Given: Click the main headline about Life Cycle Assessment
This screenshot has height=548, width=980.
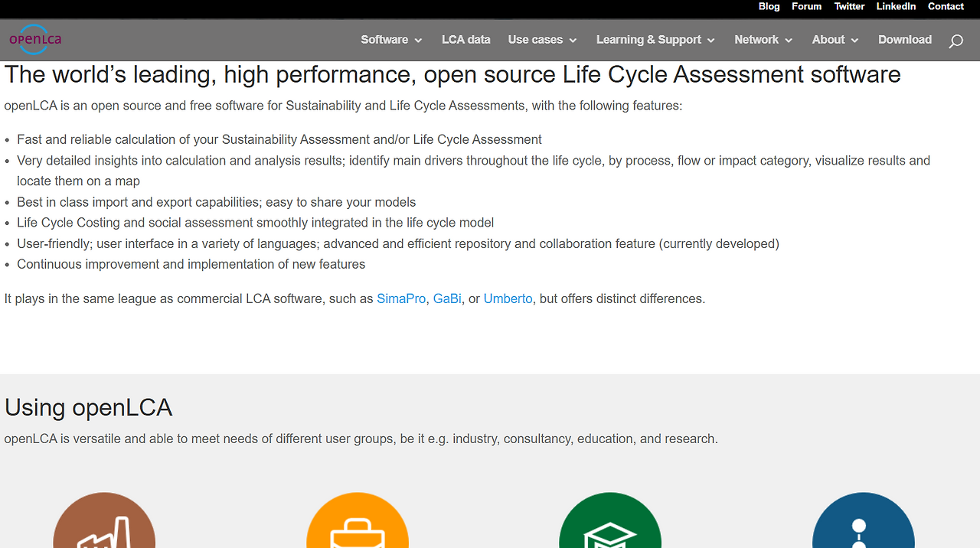Looking at the screenshot, I should [x=452, y=75].
